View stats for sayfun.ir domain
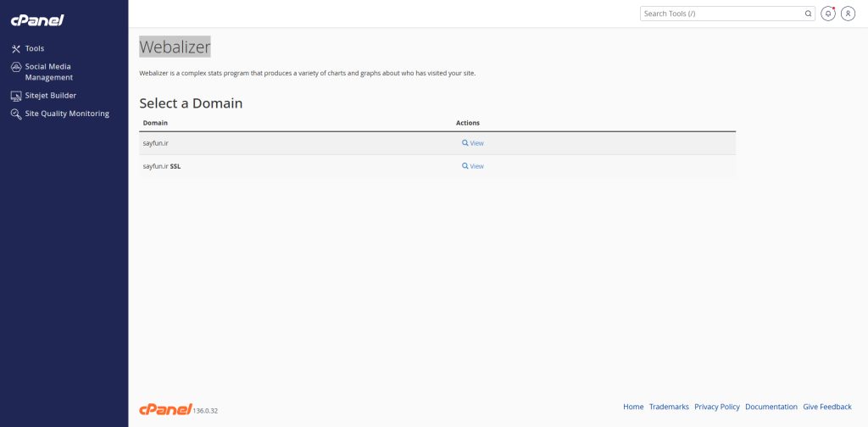The height and width of the screenshot is (427, 868). 473,142
